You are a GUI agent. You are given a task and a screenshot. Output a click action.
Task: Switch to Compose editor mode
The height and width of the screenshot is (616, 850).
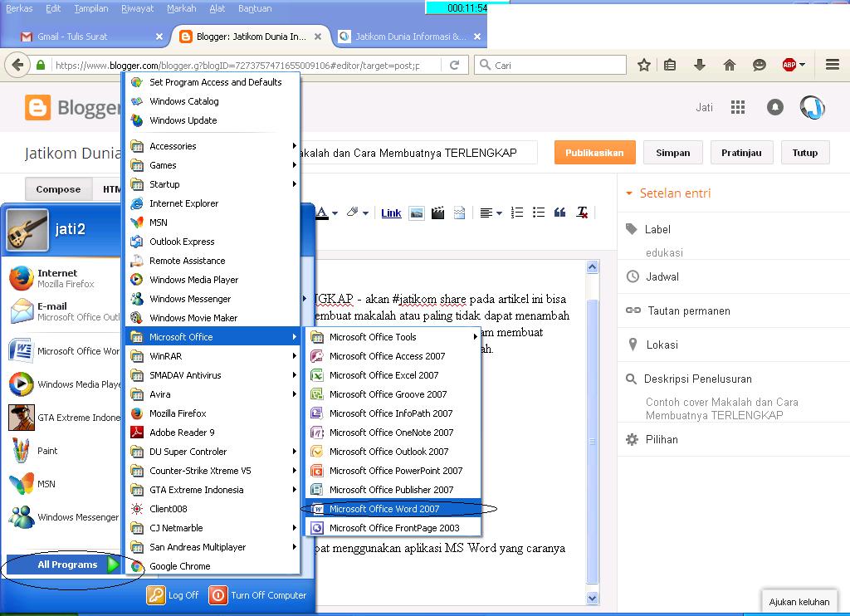[59, 189]
